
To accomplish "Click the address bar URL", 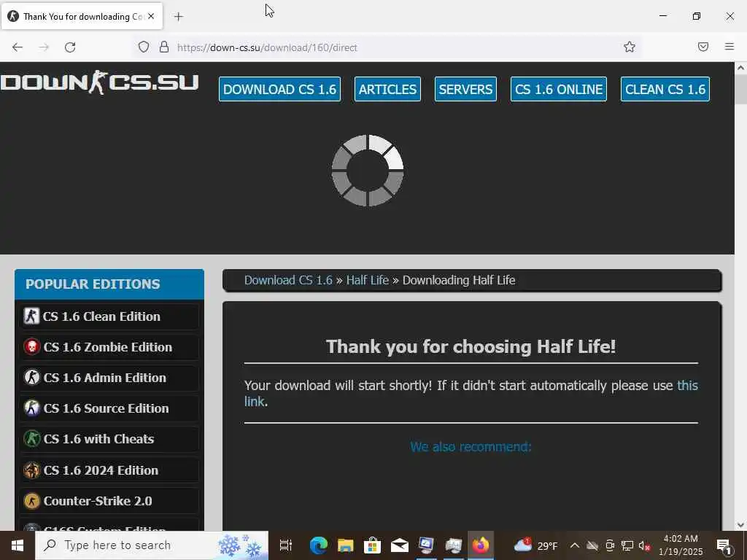I will click(x=267, y=47).
